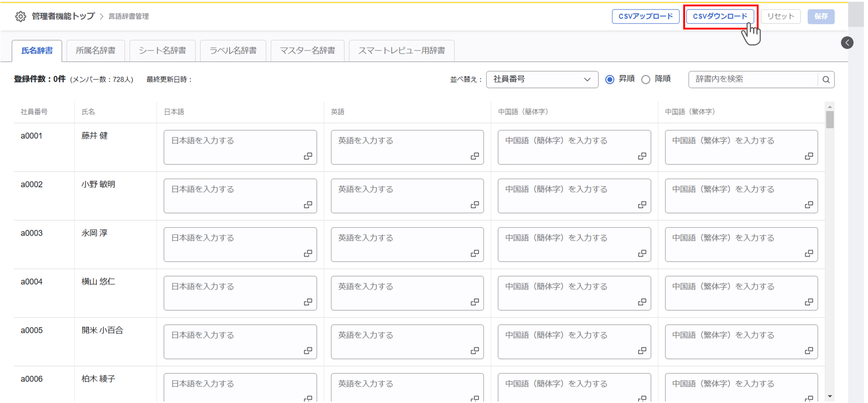Expand the 中国語（簡体字） field for a0002
Screen dimensions: 868x403
642,204
